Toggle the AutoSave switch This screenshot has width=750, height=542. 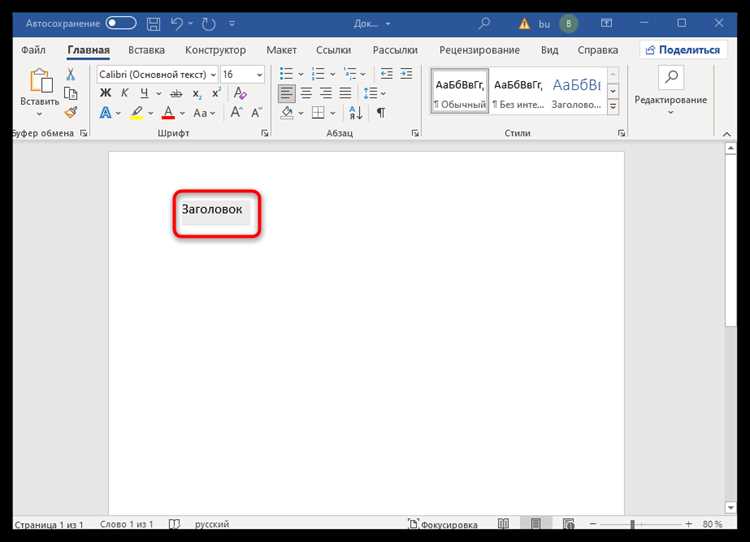[x=121, y=23]
